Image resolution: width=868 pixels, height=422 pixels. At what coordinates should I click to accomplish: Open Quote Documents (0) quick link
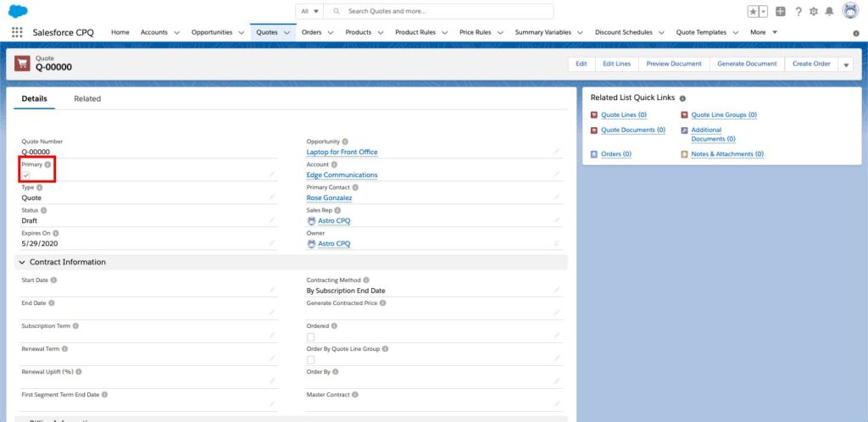633,130
